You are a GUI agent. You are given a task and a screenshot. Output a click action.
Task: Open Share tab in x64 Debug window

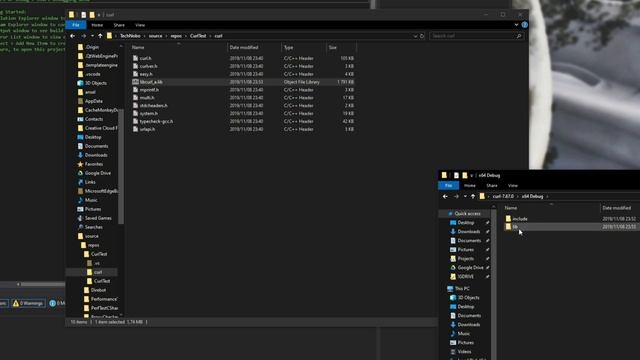pyautogui.click(x=492, y=186)
